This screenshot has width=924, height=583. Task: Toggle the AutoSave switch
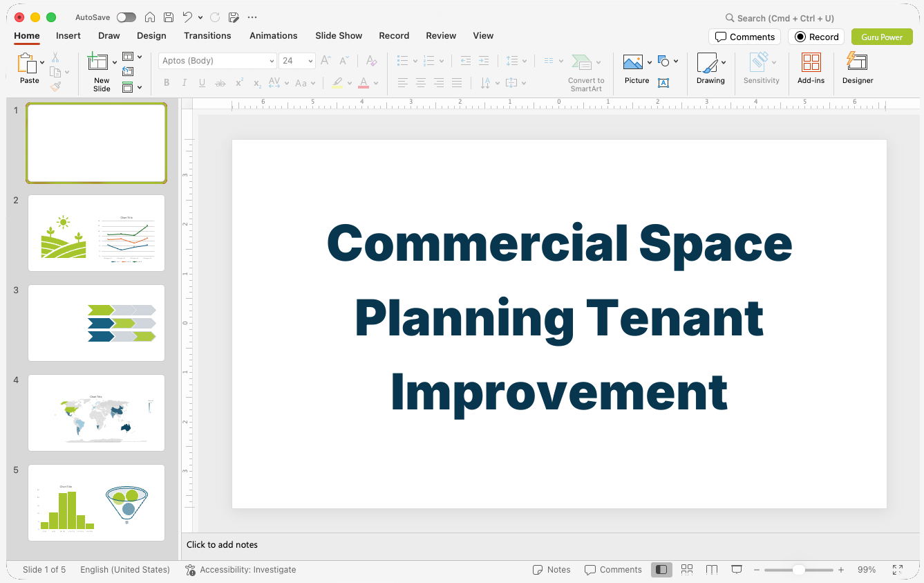126,17
